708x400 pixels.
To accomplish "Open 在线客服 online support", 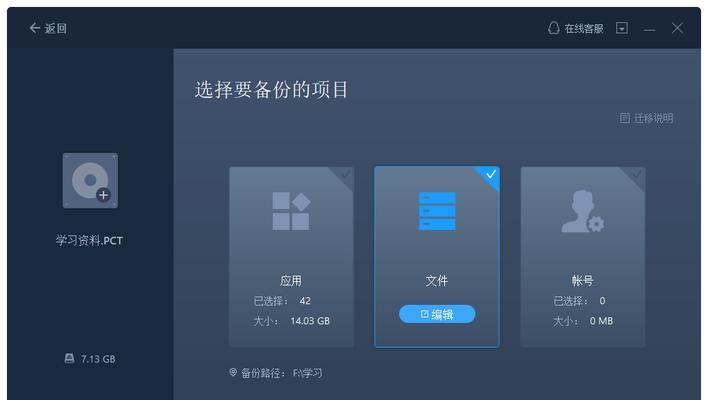I will [x=583, y=28].
